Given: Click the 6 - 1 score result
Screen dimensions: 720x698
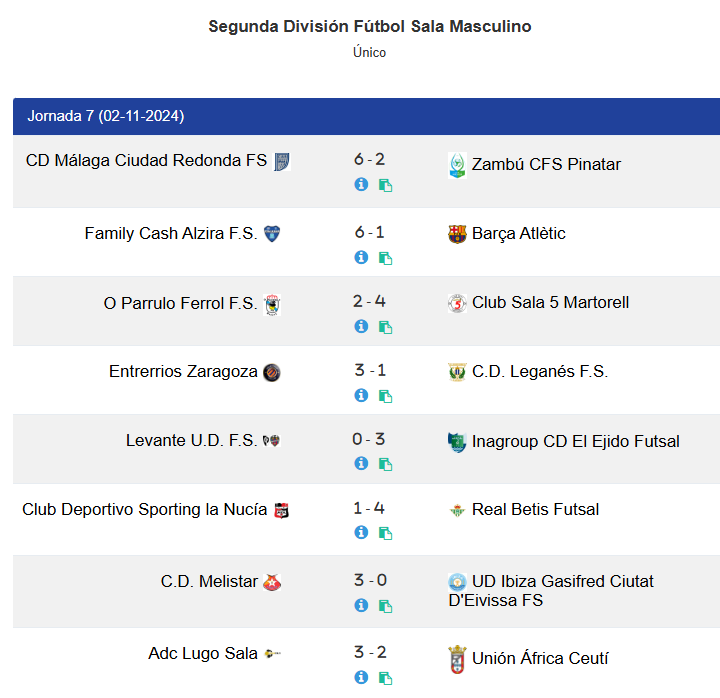Looking at the screenshot, I should (x=370, y=232).
